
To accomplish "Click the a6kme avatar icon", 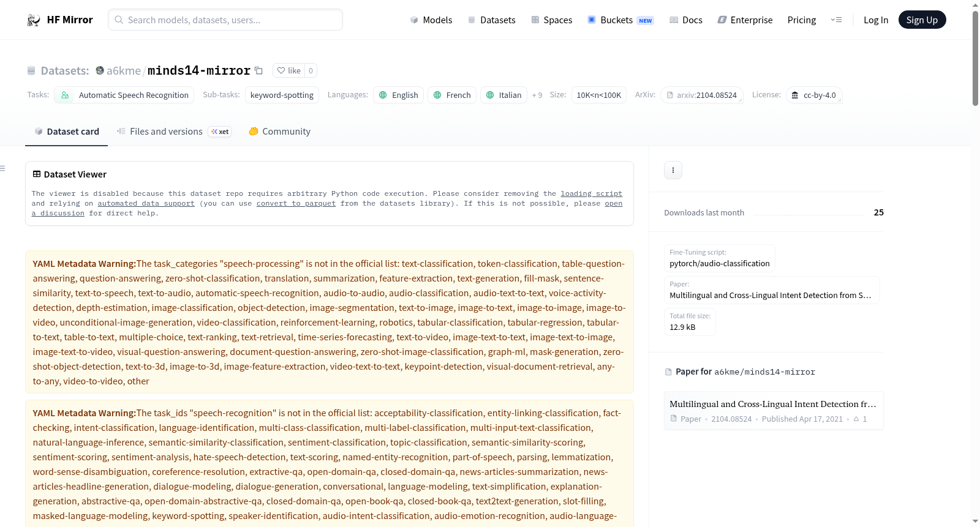I will point(100,70).
